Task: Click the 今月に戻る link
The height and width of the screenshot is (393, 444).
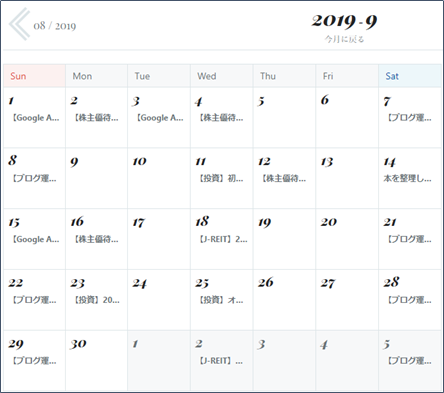Action: pos(344,39)
